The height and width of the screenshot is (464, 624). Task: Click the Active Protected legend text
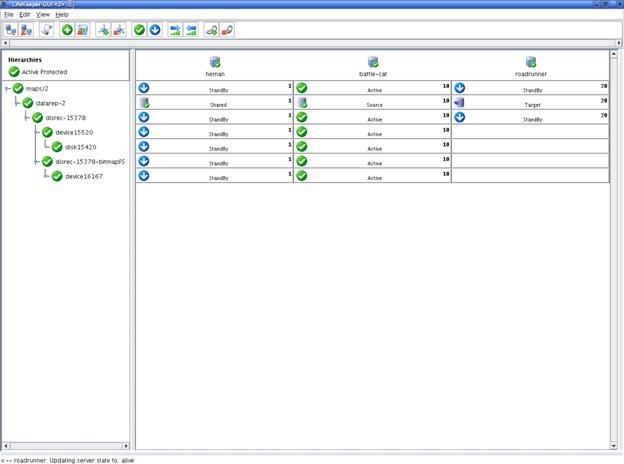click(x=45, y=72)
